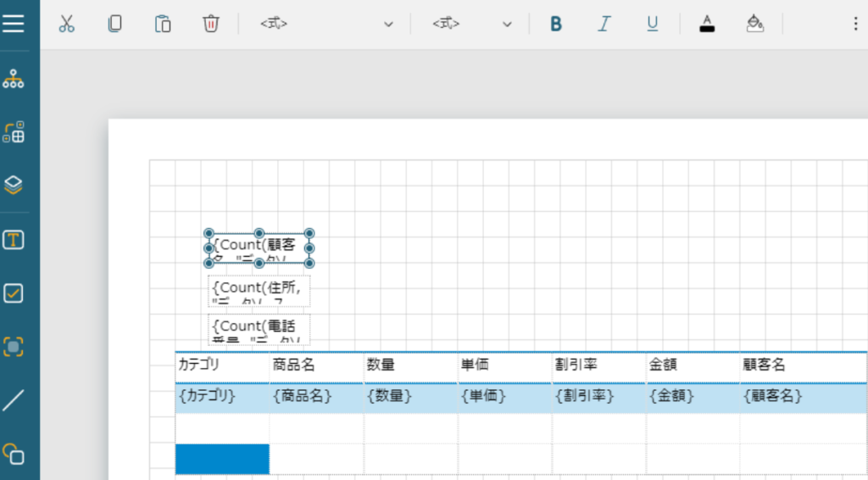Open the report explorer tree icon
This screenshot has height=480, width=868.
point(14,80)
